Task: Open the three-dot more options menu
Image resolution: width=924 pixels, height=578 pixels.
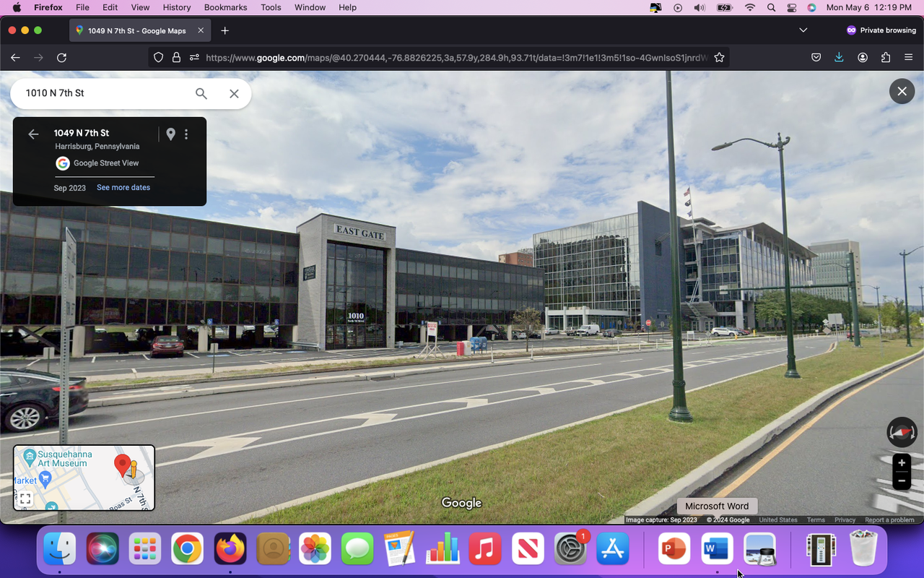Action: tap(186, 134)
